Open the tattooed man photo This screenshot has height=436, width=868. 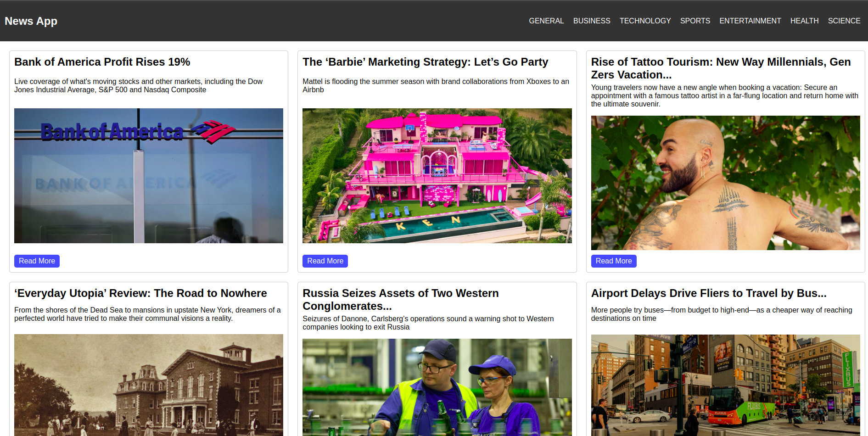(725, 183)
